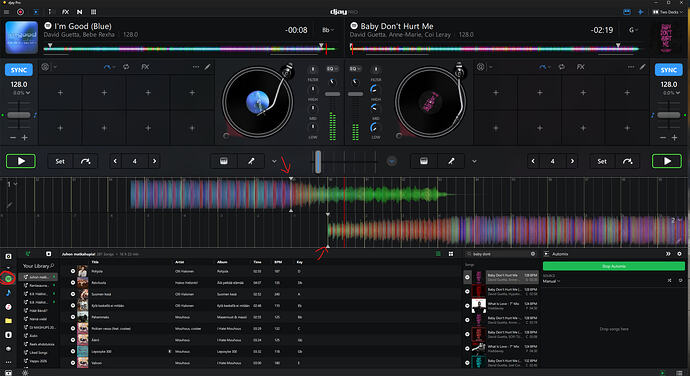Image resolution: width=690 pixels, height=376 pixels.
Task: Open the highlighted green Spotify source in sidebar
Action: 8,279
